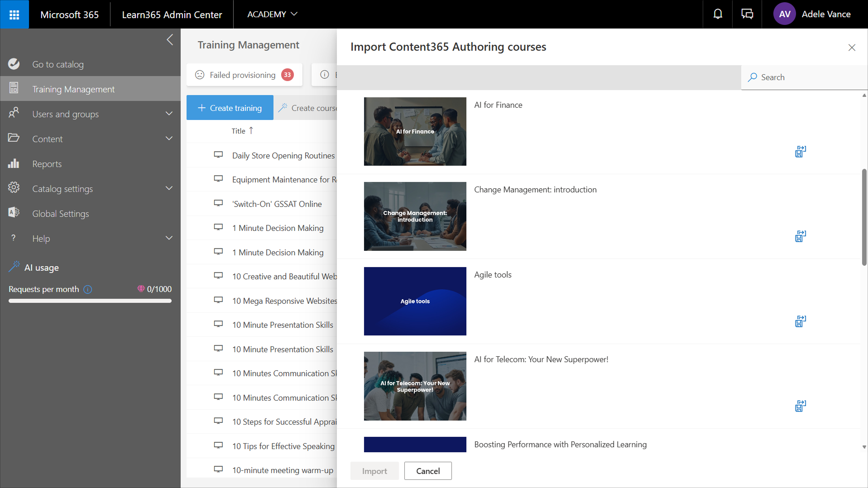The image size is (868, 488).
Task: Select the Agile tools course thumbnail
Action: pos(415,301)
